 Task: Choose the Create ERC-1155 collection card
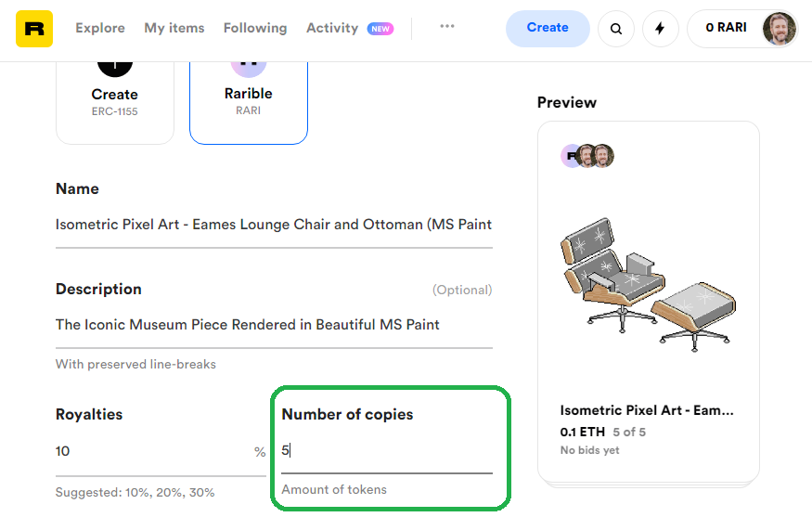[115, 103]
